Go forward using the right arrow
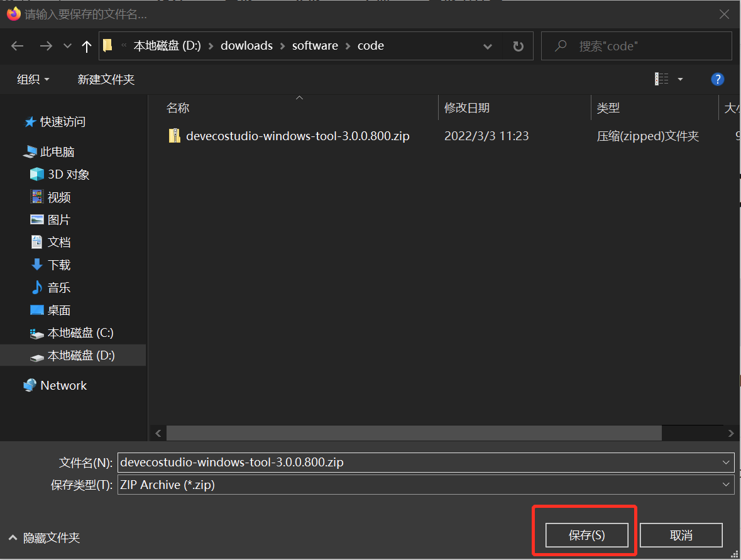Image resolution: width=741 pixels, height=560 pixels. coord(46,46)
